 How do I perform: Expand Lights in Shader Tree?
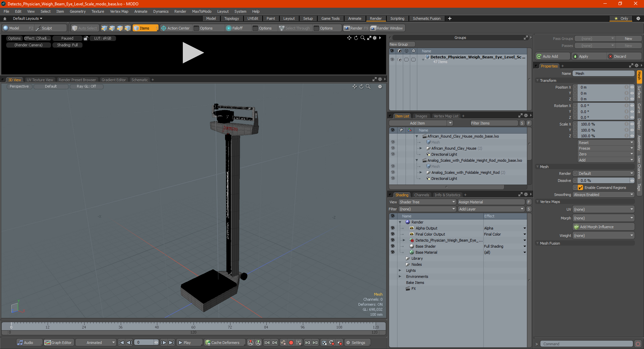pyautogui.click(x=400, y=270)
